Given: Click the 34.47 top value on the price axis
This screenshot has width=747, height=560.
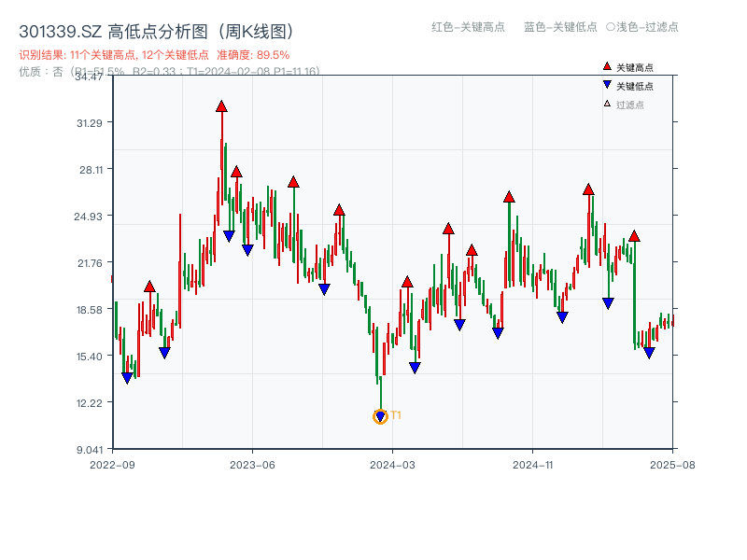Looking at the screenshot, I should (91, 78).
